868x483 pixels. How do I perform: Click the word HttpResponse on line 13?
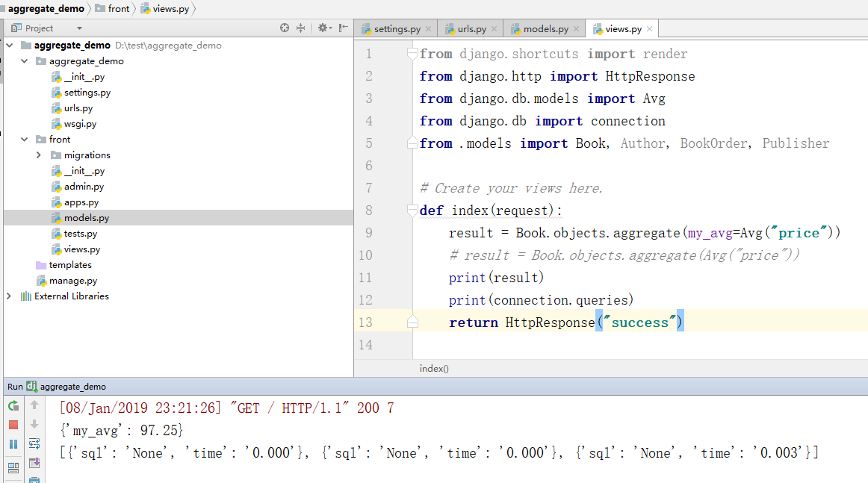click(x=550, y=322)
